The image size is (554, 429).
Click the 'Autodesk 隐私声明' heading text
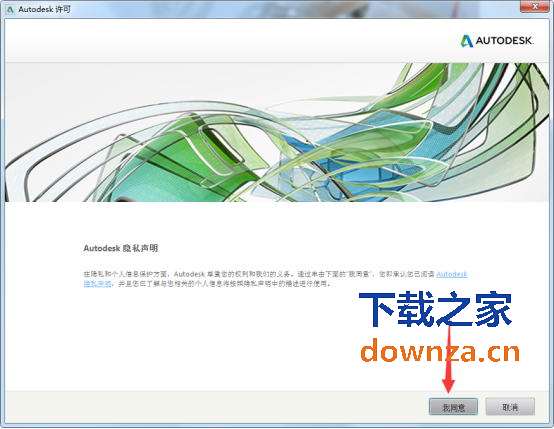click(x=121, y=248)
